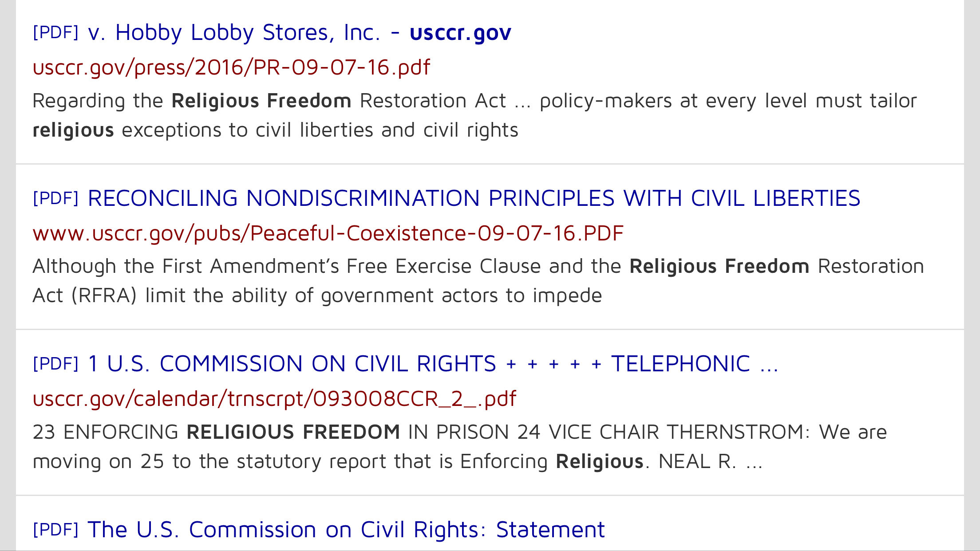Screen dimensions: 980x551
Task: Open the U.S. COMMISSION ON CIVIL RIGHTS TELEPHONIC result
Action: point(433,364)
